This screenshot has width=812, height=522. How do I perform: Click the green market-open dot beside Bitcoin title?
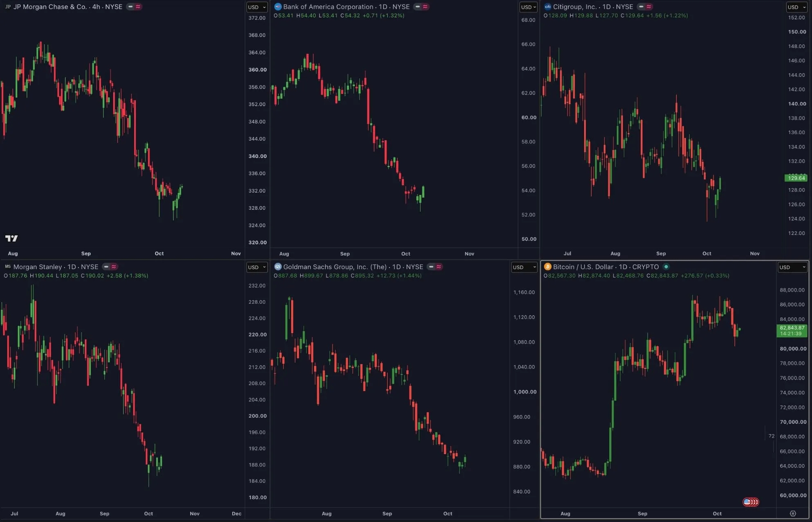666,267
